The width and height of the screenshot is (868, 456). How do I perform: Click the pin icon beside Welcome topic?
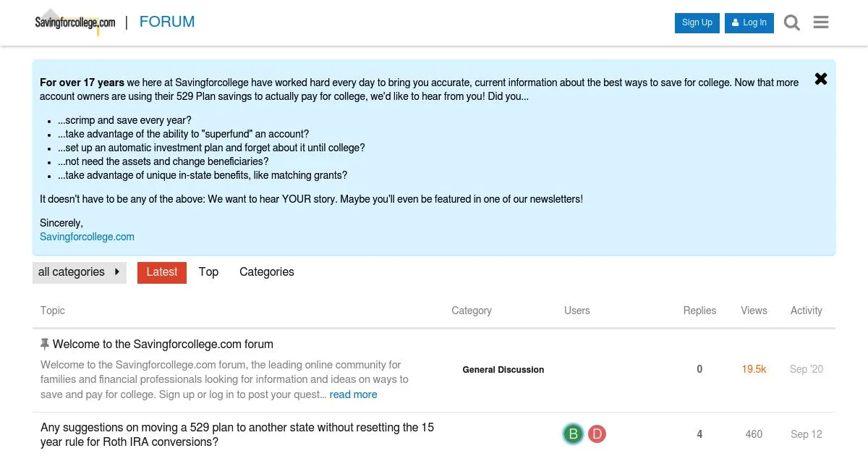45,345
